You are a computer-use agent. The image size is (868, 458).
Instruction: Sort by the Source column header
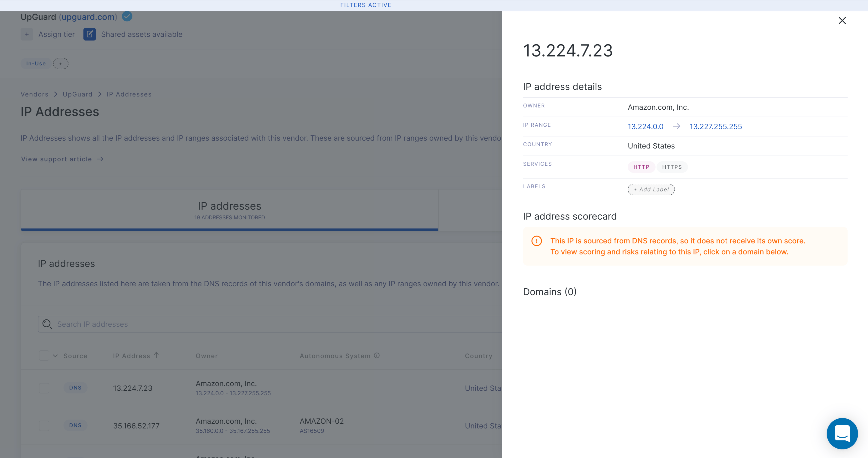pos(75,356)
